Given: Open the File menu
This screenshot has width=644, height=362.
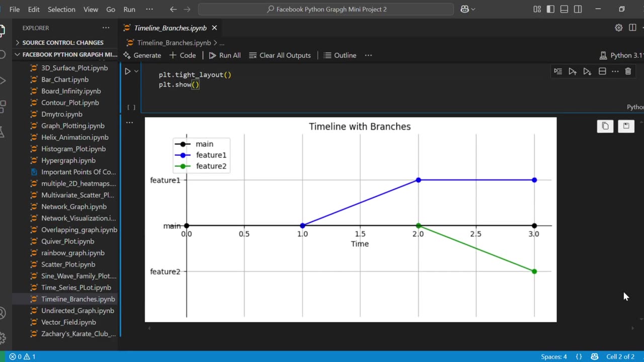Looking at the screenshot, I should 15,9.
